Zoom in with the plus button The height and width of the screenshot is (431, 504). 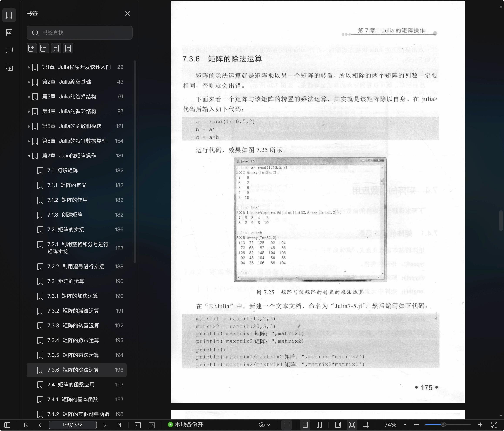480,425
